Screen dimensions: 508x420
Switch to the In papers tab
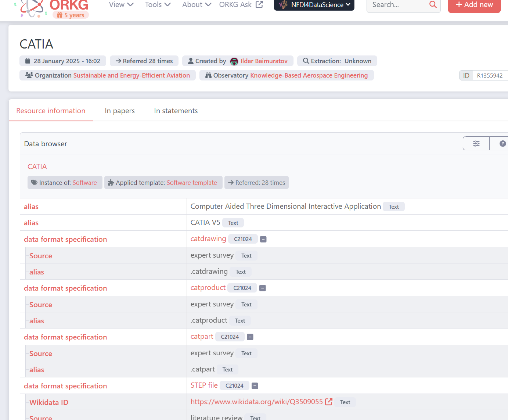(x=119, y=111)
